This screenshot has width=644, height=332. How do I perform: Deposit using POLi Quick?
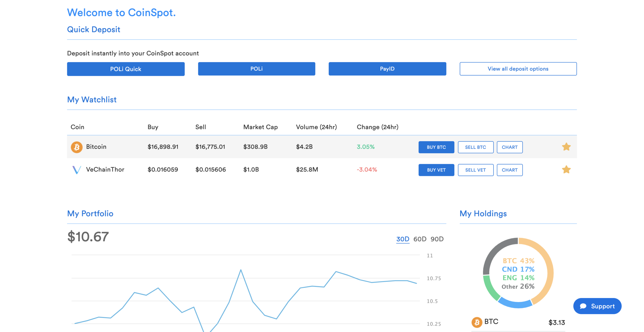pyautogui.click(x=126, y=69)
